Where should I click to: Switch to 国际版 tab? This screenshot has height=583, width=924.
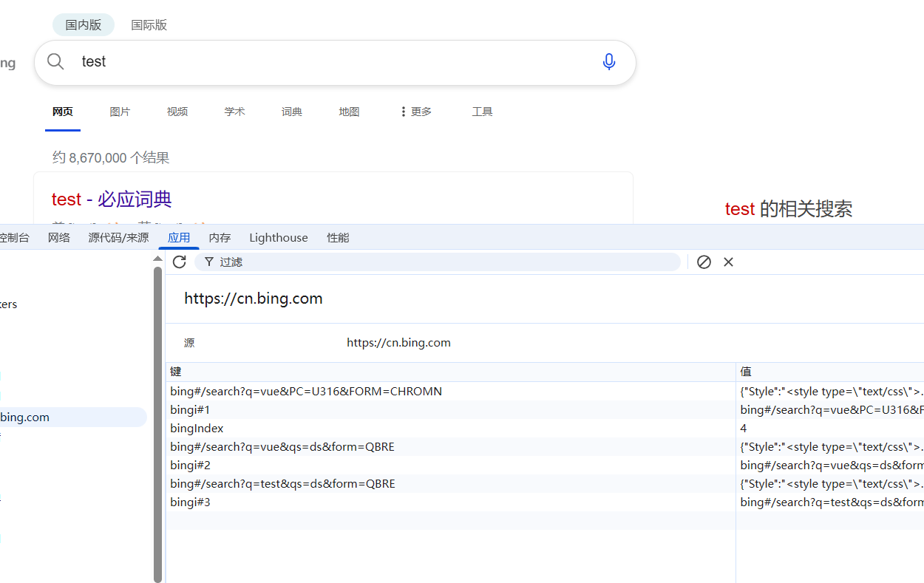pos(149,24)
